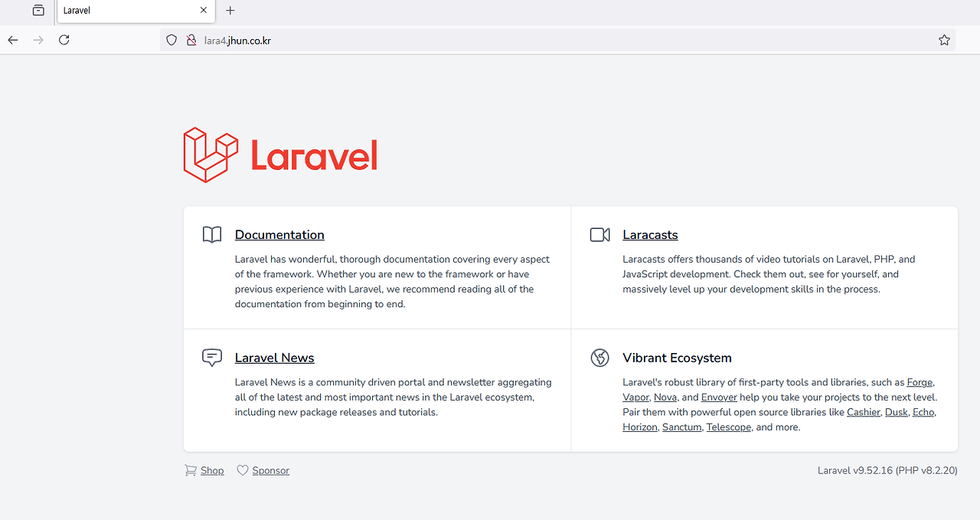Screen dimensions: 980x520
Task: Open the Laravel News link
Action: [274, 358]
